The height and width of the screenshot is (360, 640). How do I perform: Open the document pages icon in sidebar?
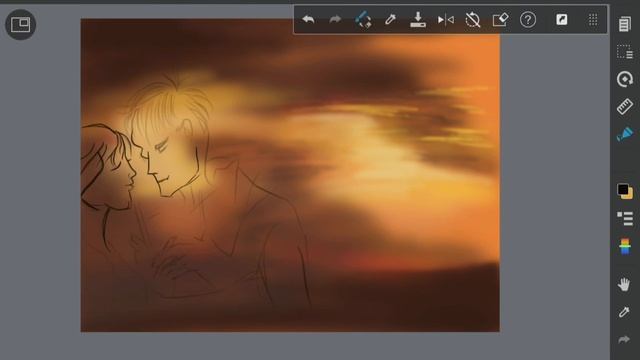(624, 24)
